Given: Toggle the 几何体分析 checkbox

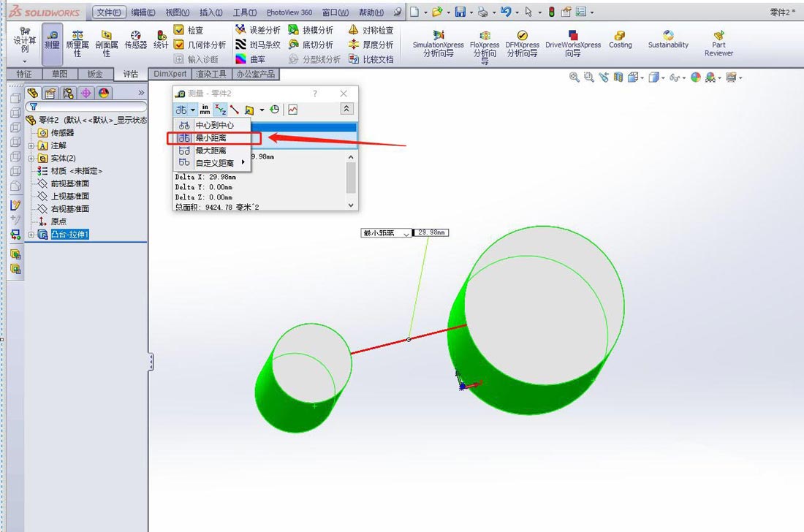Looking at the screenshot, I should (179, 45).
